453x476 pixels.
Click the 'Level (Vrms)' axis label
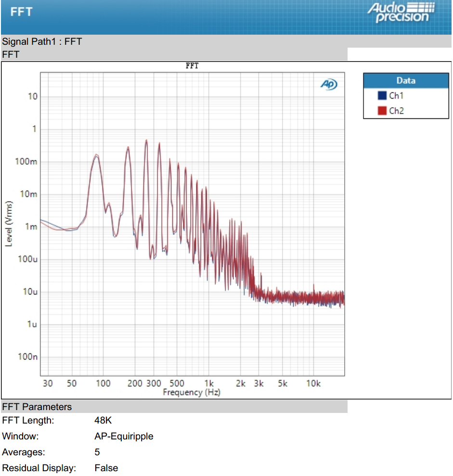[x=9, y=224]
